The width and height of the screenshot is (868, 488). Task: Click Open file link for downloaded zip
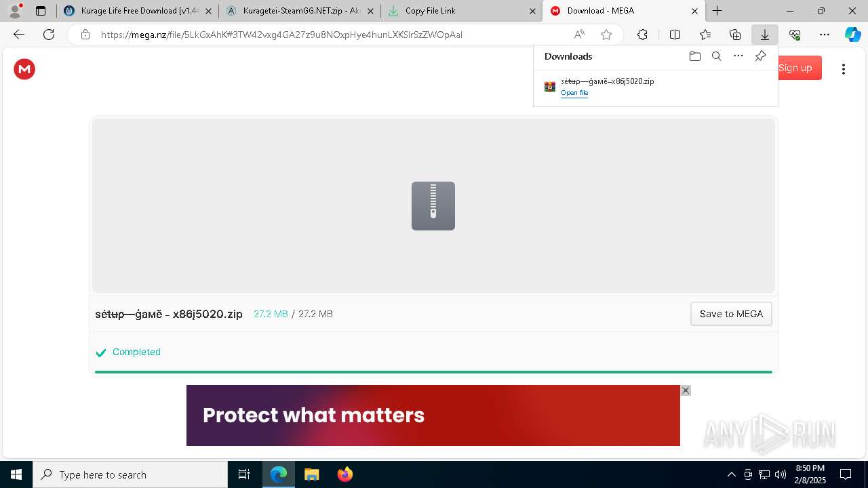[x=574, y=93]
